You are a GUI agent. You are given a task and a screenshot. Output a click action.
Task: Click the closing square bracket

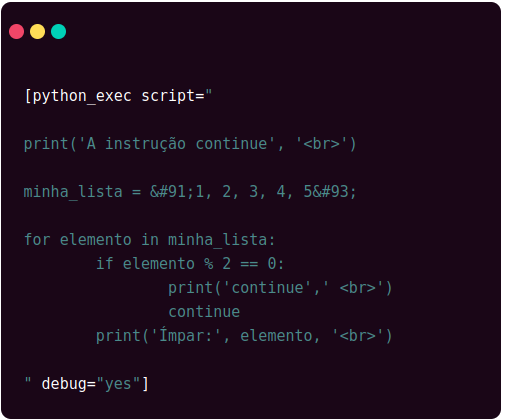pyautogui.click(x=145, y=384)
